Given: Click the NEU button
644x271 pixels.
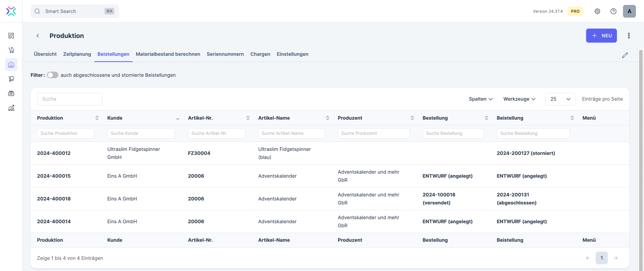Looking at the screenshot, I should coord(601,36).
